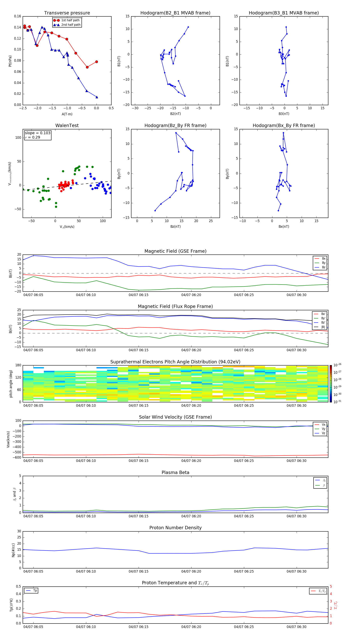This screenshot has width=351, height=644.
Task: Click the WalenTest slope and r annotation box
Action: tap(38, 135)
